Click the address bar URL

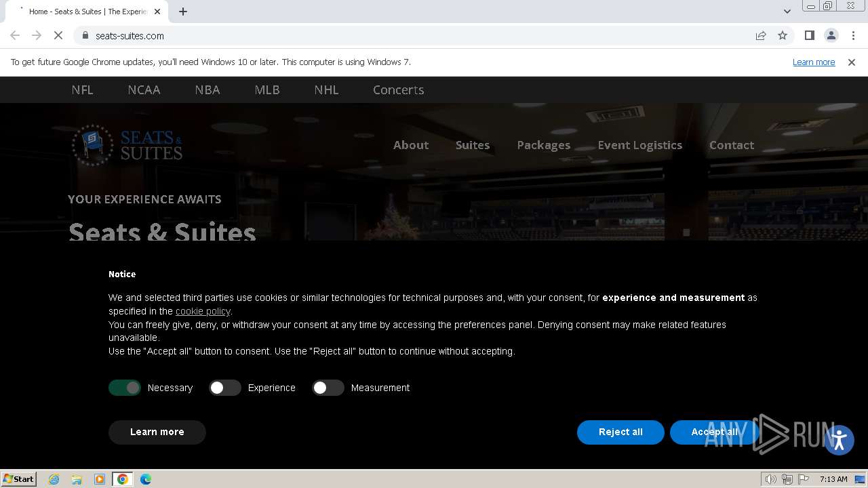click(130, 36)
